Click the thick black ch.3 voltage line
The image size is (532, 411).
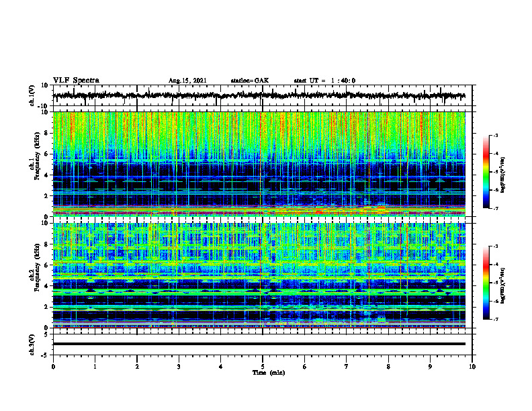259,344
